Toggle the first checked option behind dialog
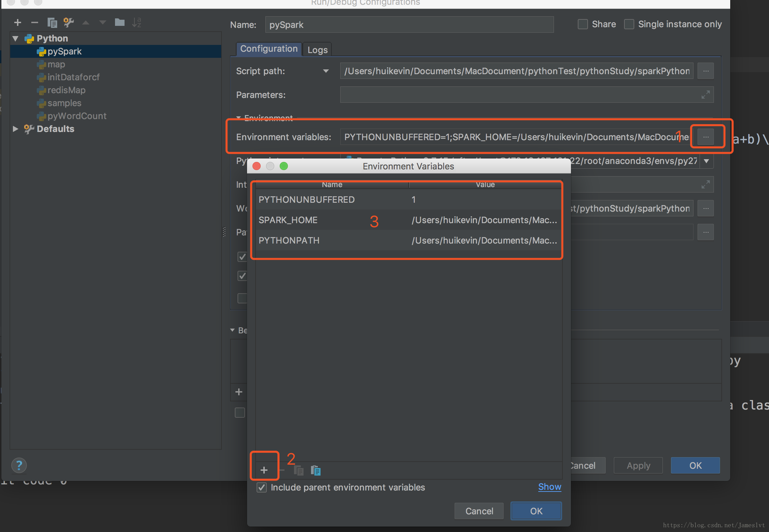 [x=242, y=256]
